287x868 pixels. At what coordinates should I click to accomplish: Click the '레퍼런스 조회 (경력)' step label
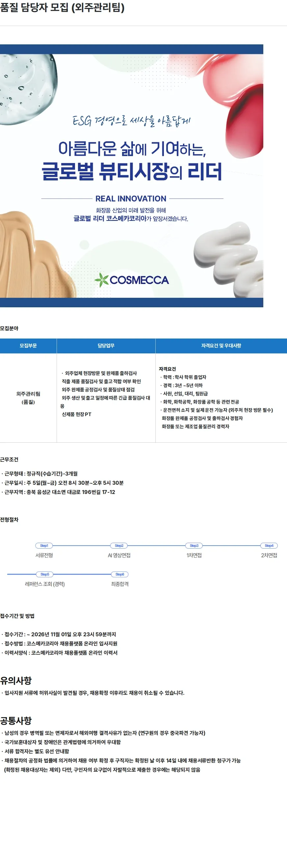click(45, 584)
